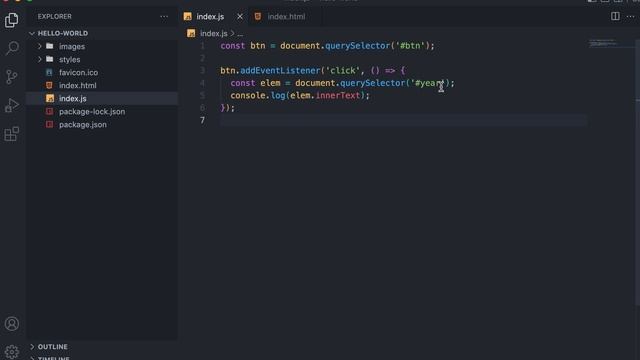Screen dimensions: 640x360
Task: Open the Run and Debug view
Action: (11, 105)
